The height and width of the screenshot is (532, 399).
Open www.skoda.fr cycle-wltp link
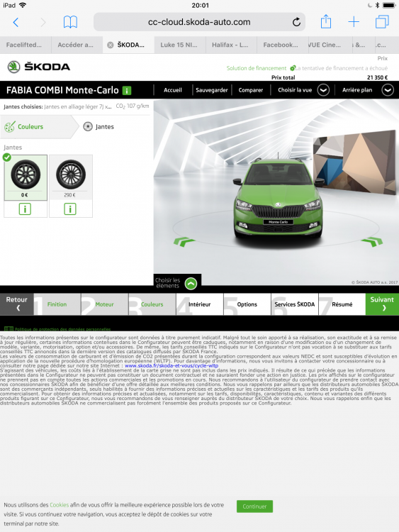(172, 366)
